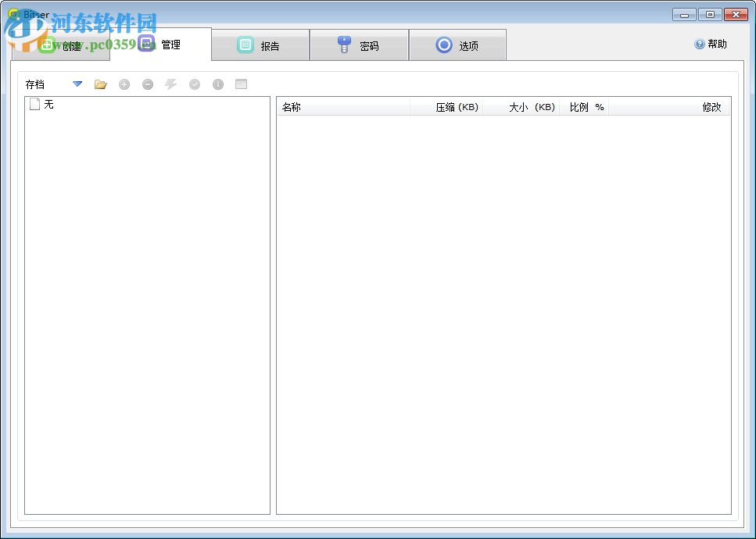Click the 修改 column header
Viewport: 756px width, 539px height.
click(711, 107)
